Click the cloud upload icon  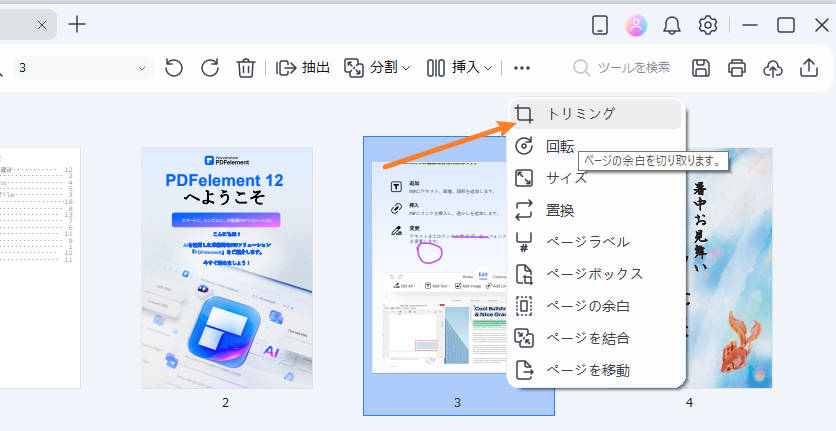(x=773, y=68)
